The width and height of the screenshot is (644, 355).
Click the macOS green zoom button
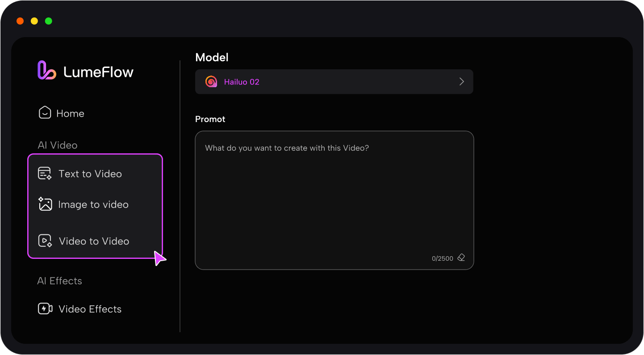pyautogui.click(x=48, y=21)
